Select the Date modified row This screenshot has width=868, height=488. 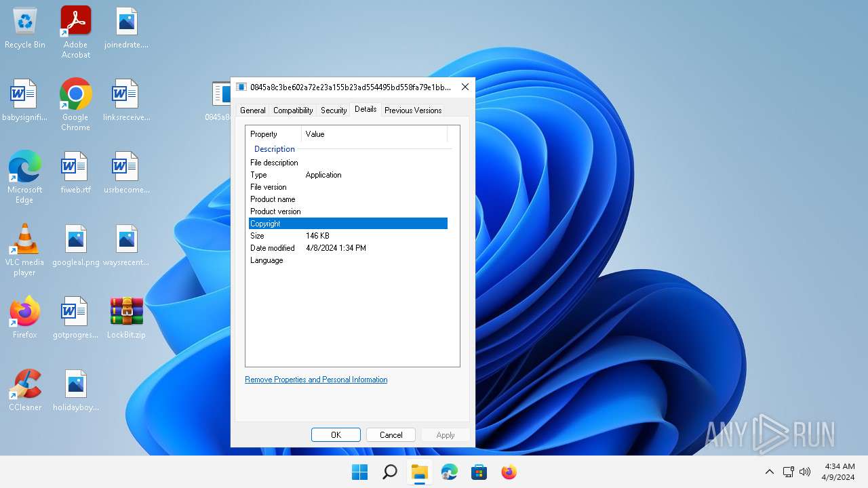pyautogui.click(x=348, y=248)
